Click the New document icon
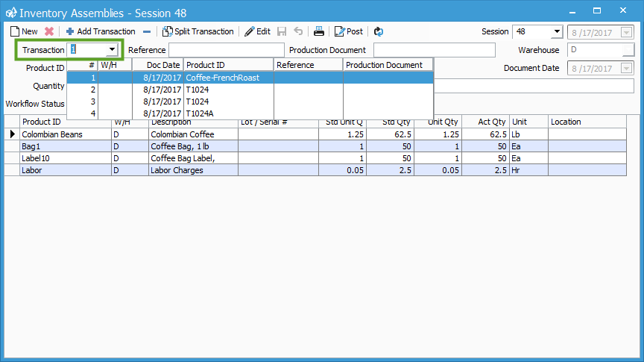The height and width of the screenshot is (362, 644). (15, 31)
